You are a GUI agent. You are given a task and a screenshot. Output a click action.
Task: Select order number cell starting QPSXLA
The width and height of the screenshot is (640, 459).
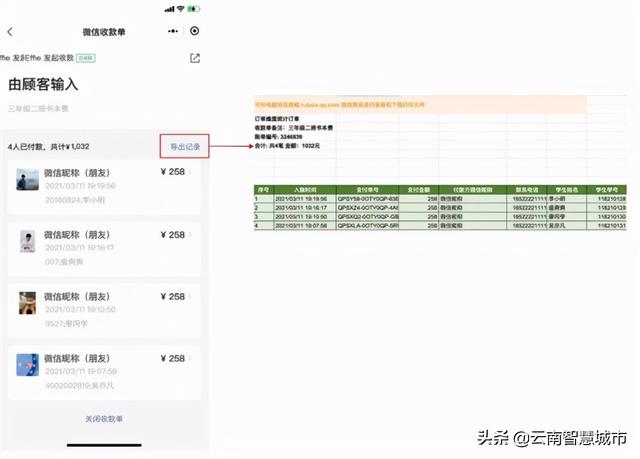pos(367,226)
